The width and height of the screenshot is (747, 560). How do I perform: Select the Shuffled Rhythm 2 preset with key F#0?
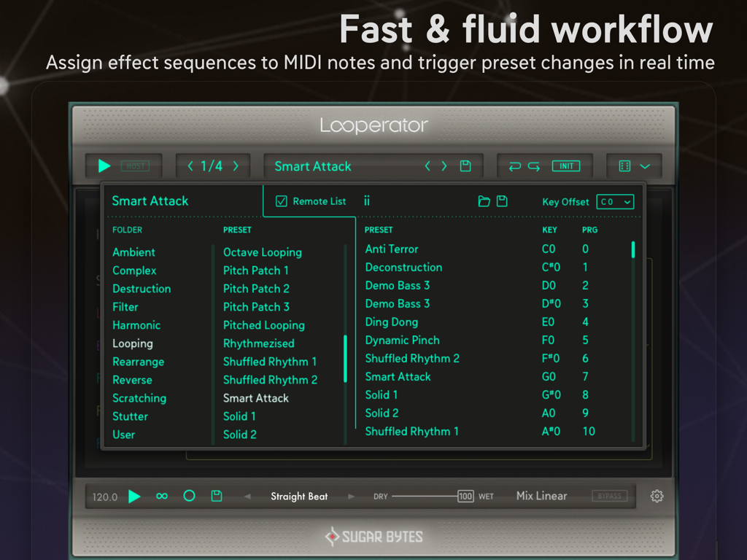click(412, 358)
